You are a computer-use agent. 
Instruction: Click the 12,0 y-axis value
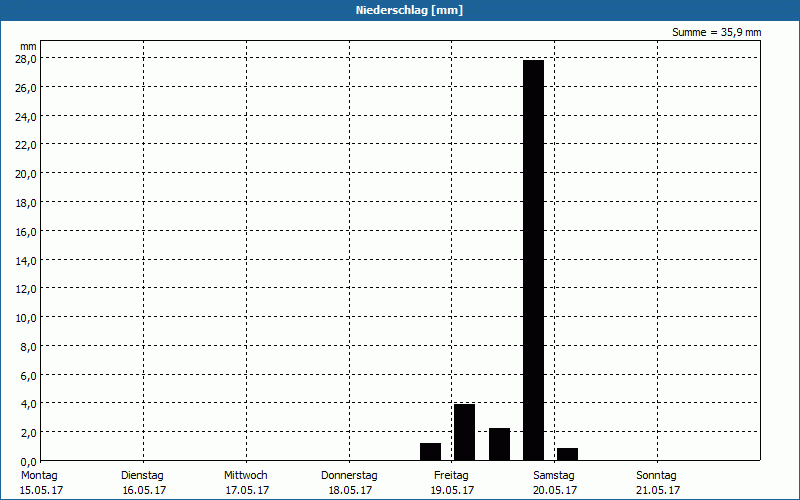[x=26, y=289]
